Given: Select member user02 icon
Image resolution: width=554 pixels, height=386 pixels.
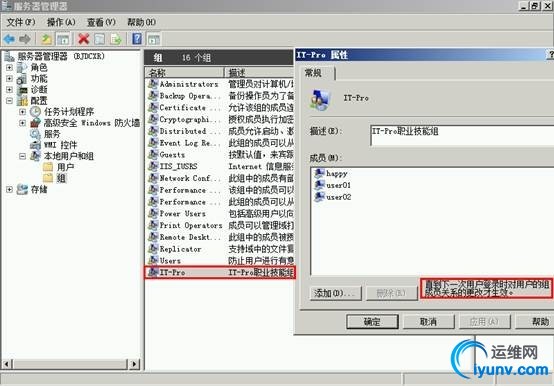Looking at the screenshot, I should tap(319, 197).
